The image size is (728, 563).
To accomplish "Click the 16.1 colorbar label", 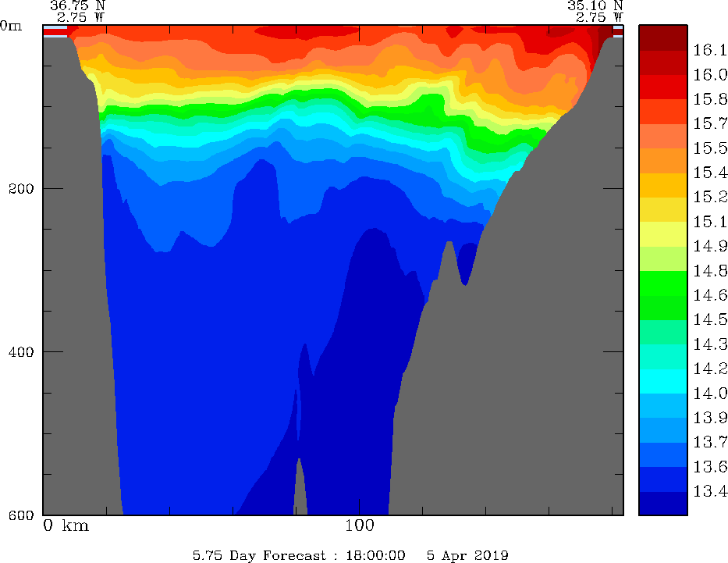I will point(710,50).
